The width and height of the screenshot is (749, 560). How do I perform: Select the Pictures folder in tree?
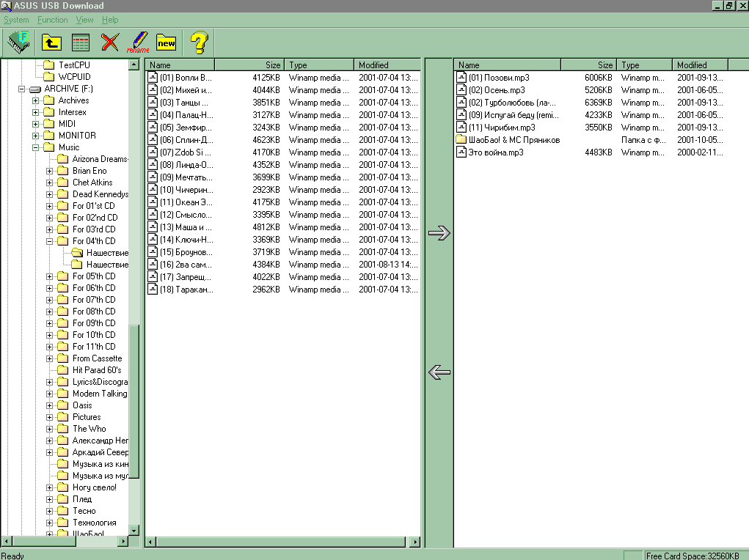tap(87, 417)
